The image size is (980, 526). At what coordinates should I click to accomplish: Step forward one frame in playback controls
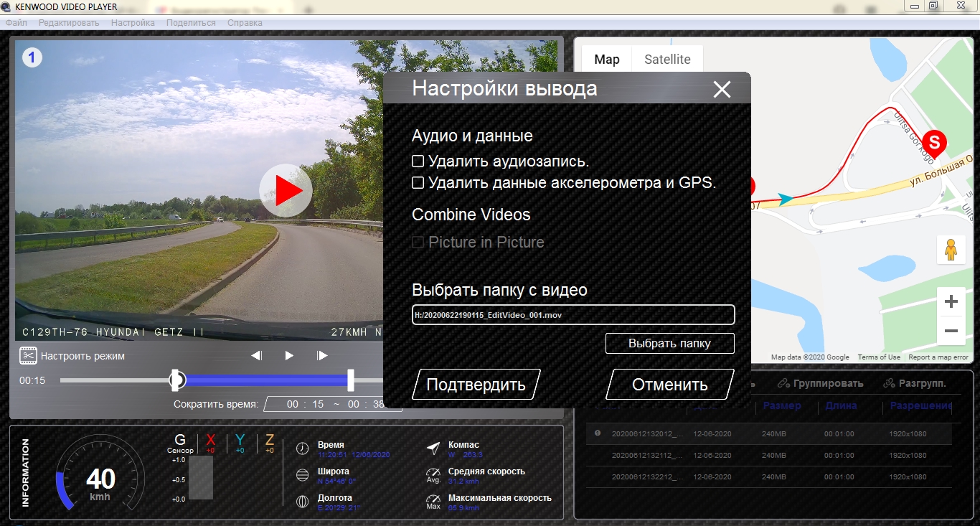click(322, 355)
